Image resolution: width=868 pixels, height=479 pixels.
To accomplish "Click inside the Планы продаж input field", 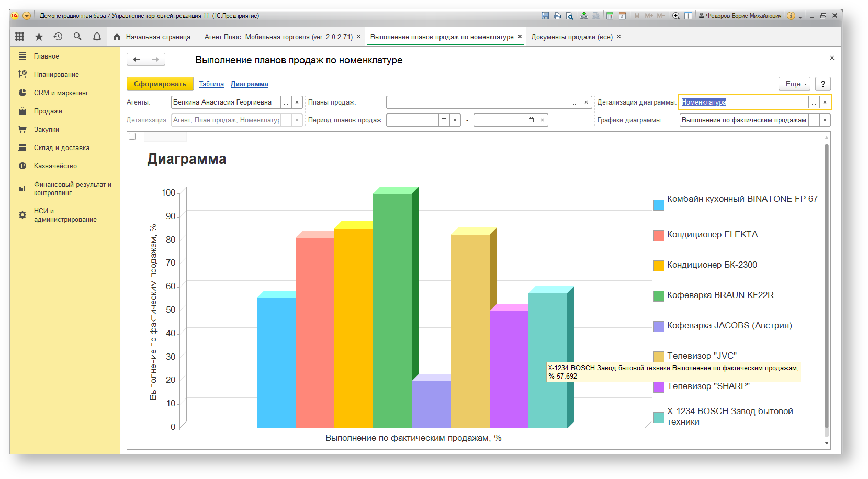I will [478, 102].
